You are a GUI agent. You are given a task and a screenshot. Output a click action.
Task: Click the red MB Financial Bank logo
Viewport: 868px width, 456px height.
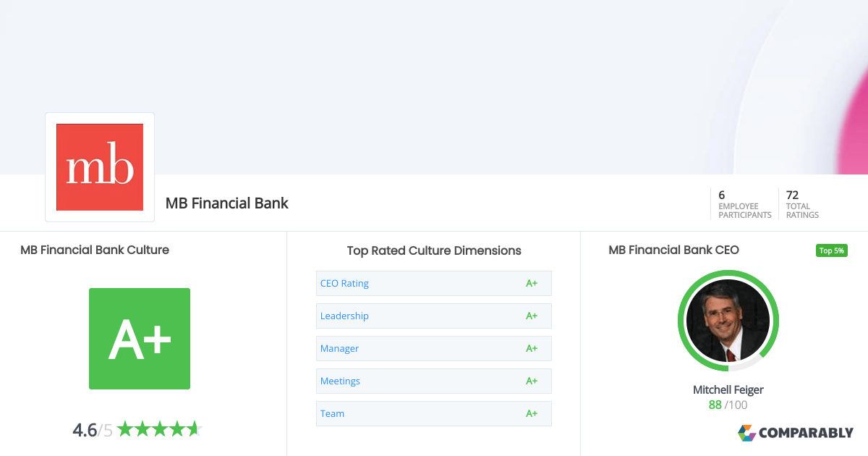(x=100, y=167)
